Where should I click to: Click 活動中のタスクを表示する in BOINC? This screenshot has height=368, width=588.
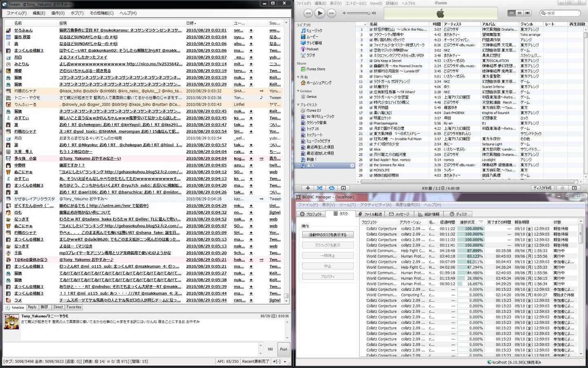tap(328, 235)
